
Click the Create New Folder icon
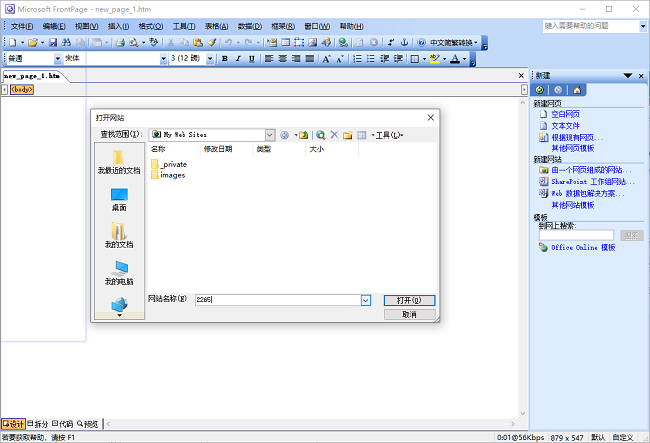(x=348, y=134)
